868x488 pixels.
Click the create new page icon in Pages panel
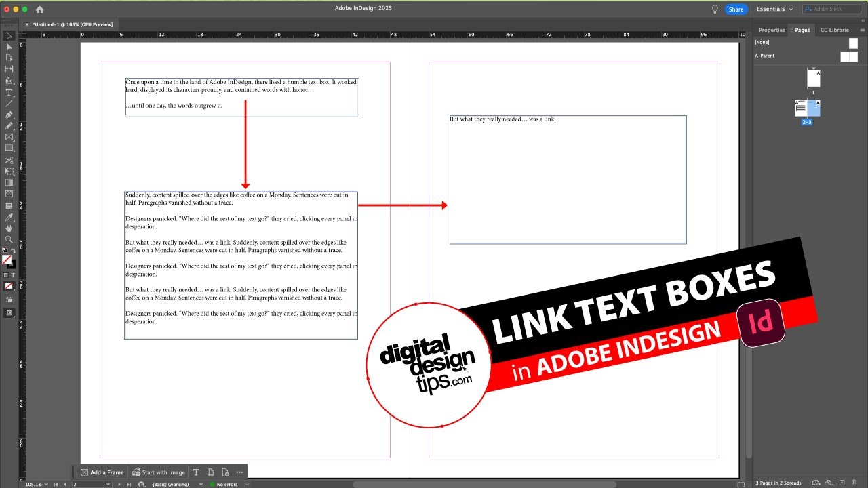click(842, 483)
